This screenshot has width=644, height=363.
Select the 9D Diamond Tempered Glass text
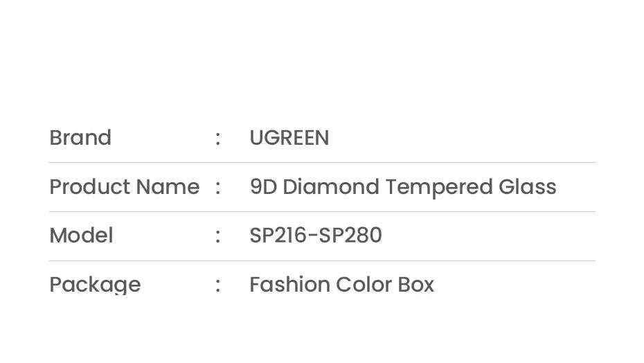tap(402, 187)
